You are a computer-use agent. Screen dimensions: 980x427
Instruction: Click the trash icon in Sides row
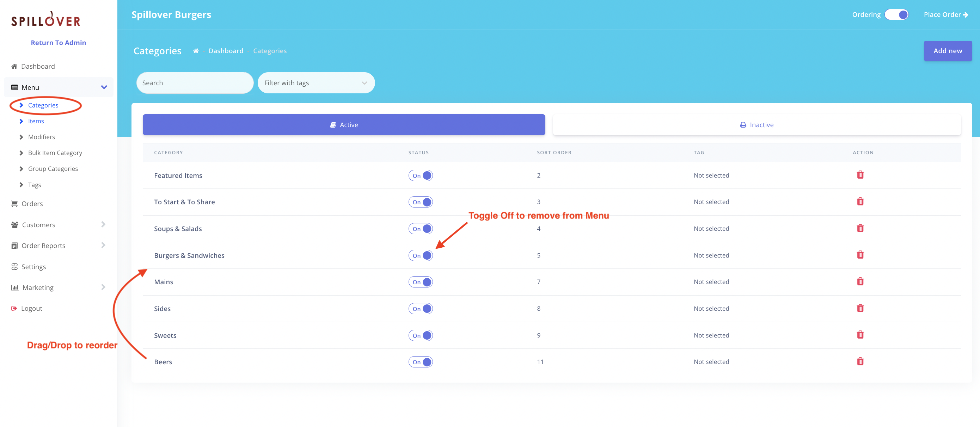[x=860, y=308]
